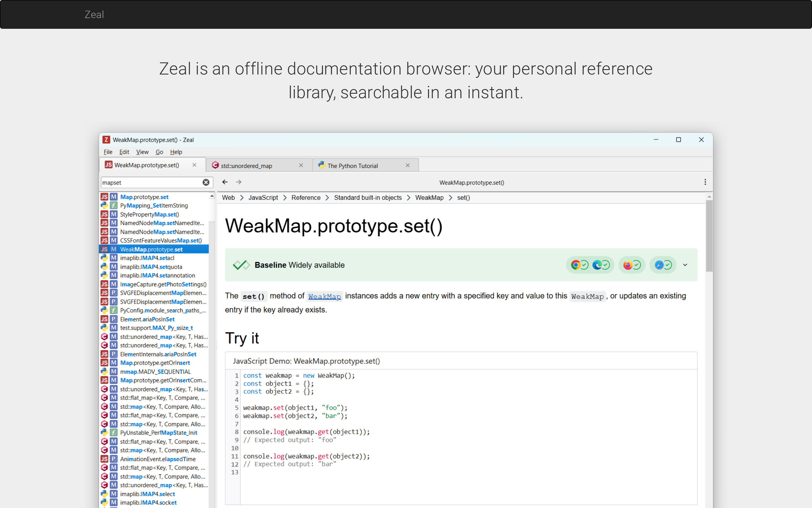Click the C++ icon on mmap.MADV_SEQUENTIAL's next std::unordered_map row

point(104,389)
